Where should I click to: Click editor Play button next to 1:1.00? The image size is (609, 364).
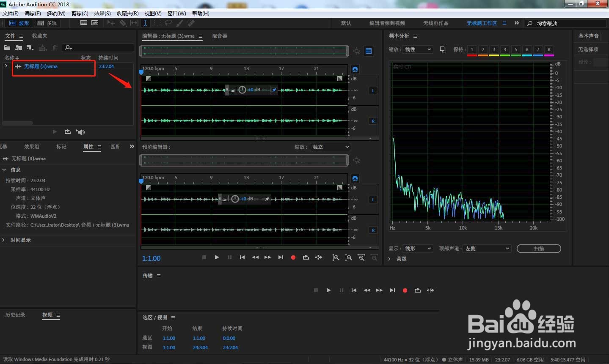[x=217, y=257]
